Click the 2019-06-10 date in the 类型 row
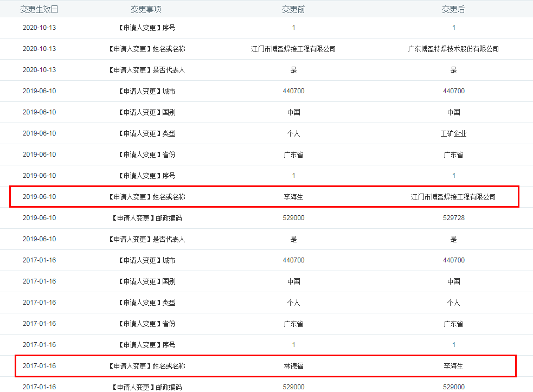The width and height of the screenshot is (533, 392). pos(39,133)
